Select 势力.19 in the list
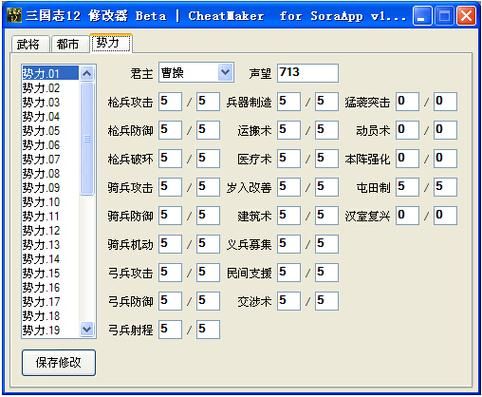The width and height of the screenshot is (482, 397). [50, 330]
